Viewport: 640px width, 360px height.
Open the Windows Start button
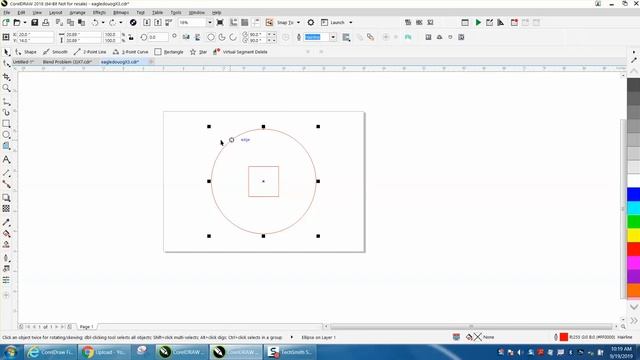coord(10,352)
